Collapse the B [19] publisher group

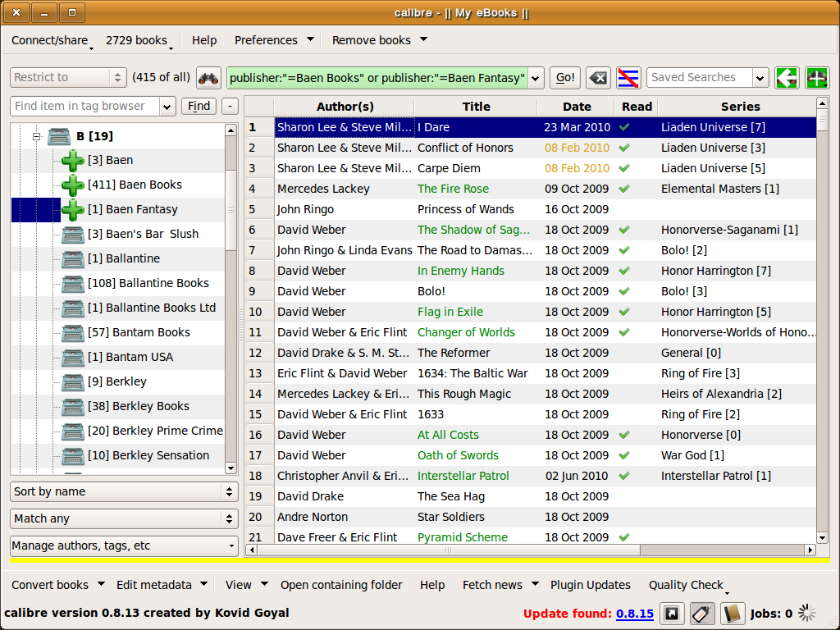[36, 137]
